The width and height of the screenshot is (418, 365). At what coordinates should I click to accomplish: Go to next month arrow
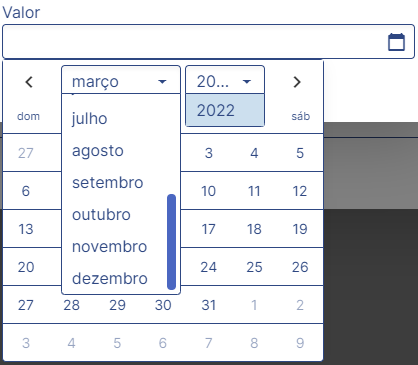tap(297, 82)
